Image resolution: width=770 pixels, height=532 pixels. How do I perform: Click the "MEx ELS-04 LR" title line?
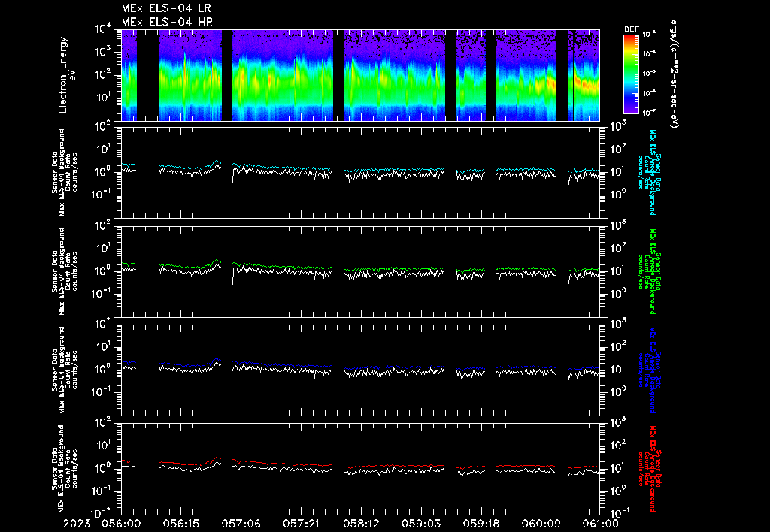166,8
